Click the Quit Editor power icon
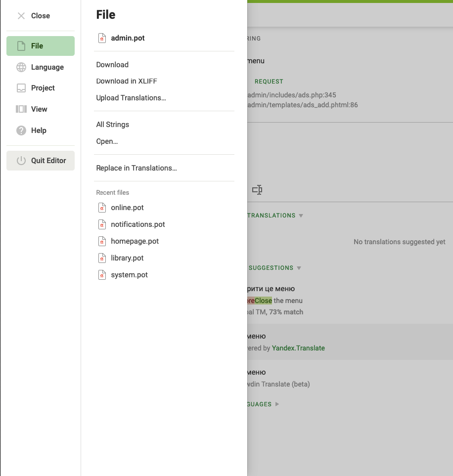This screenshot has width=453, height=476. [x=21, y=161]
